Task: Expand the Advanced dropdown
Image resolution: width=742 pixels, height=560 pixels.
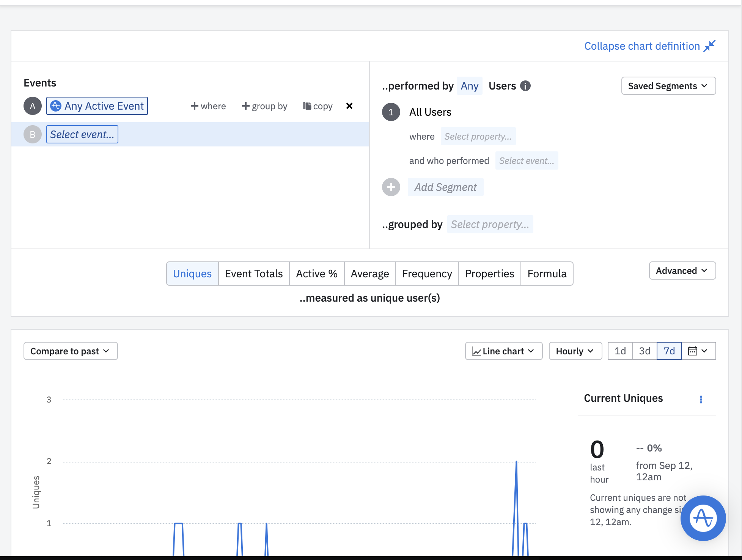Action: [682, 271]
